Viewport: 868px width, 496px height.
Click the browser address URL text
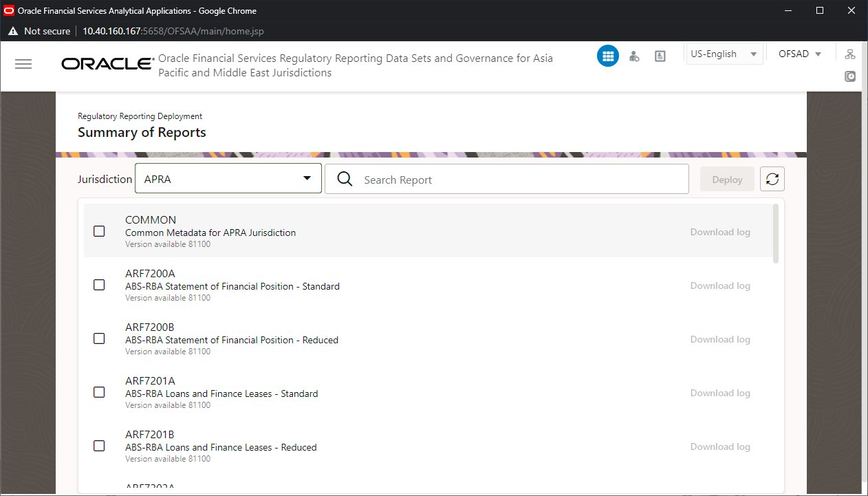click(173, 31)
